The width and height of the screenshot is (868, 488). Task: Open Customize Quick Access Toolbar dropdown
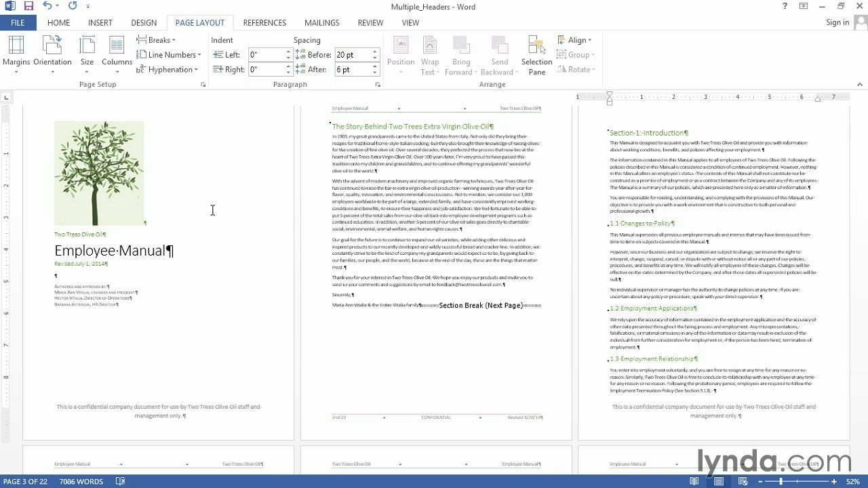pos(87,7)
